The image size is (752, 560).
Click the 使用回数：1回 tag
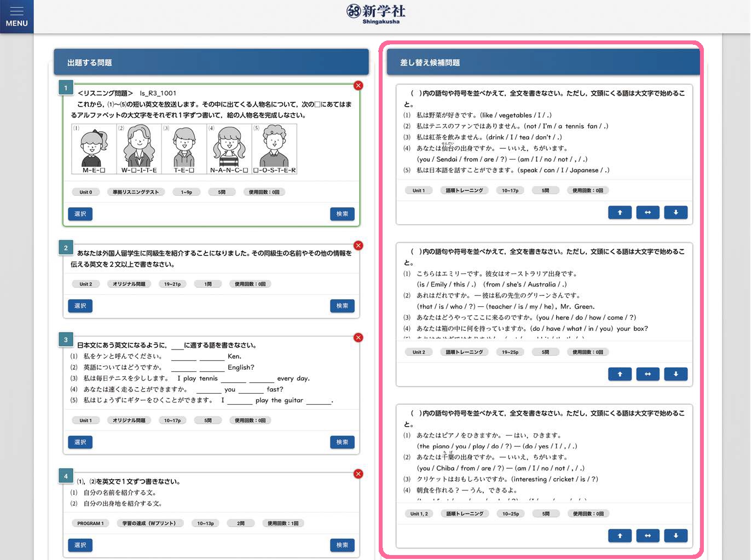click(x=283, y=523)
